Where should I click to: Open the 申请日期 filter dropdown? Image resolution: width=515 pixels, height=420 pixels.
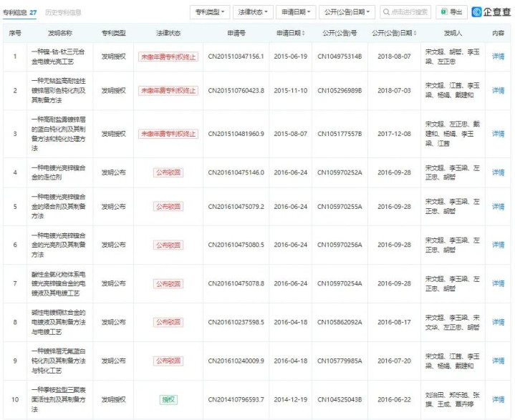[x=296, y=12]
